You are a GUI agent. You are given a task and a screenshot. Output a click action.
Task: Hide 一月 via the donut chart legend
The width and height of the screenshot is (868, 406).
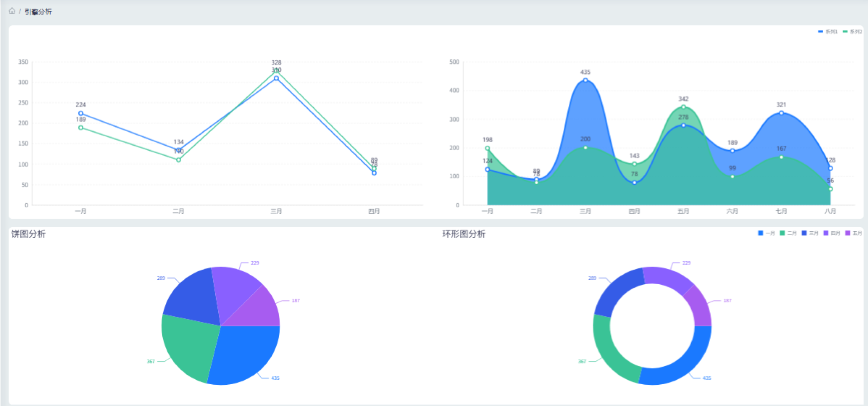[766, 233]
